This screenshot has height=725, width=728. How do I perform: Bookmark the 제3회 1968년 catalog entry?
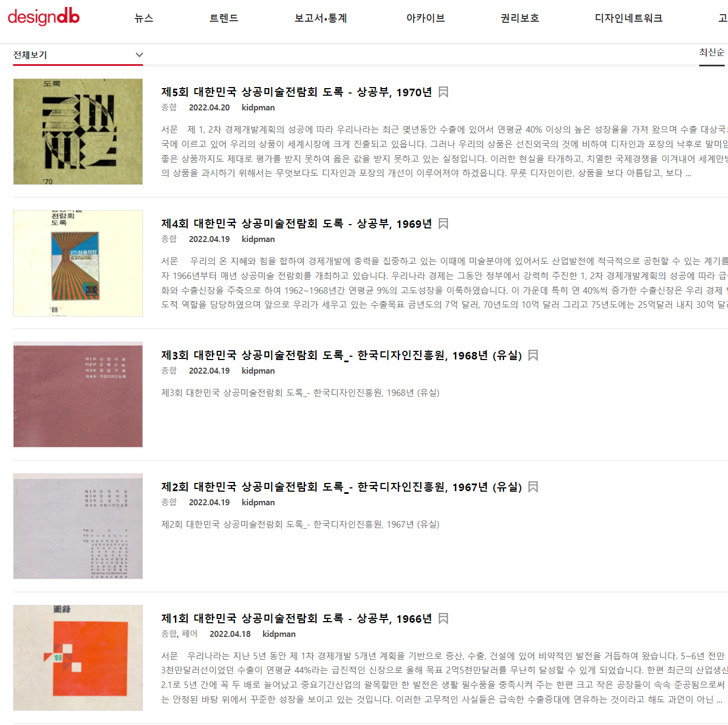533,355
